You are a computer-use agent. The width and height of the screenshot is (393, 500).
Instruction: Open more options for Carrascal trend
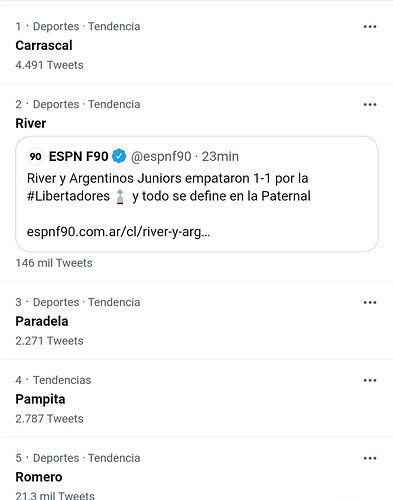[x=370, y=27]
